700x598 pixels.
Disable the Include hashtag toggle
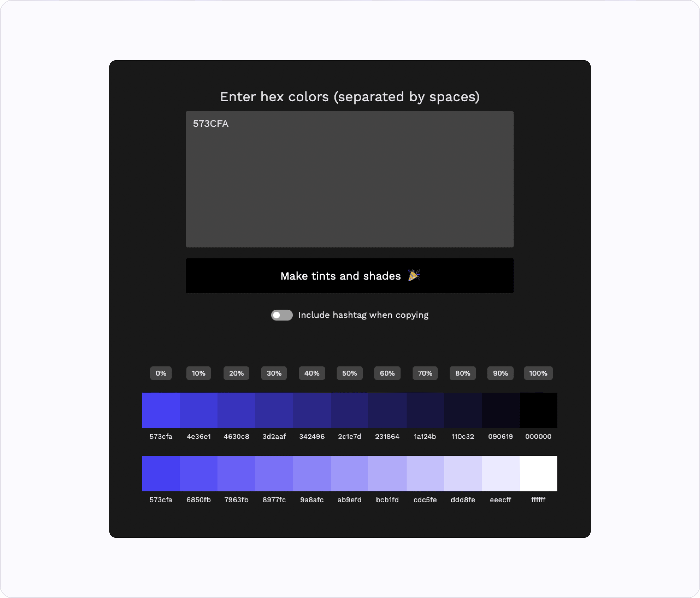(282, 314)
